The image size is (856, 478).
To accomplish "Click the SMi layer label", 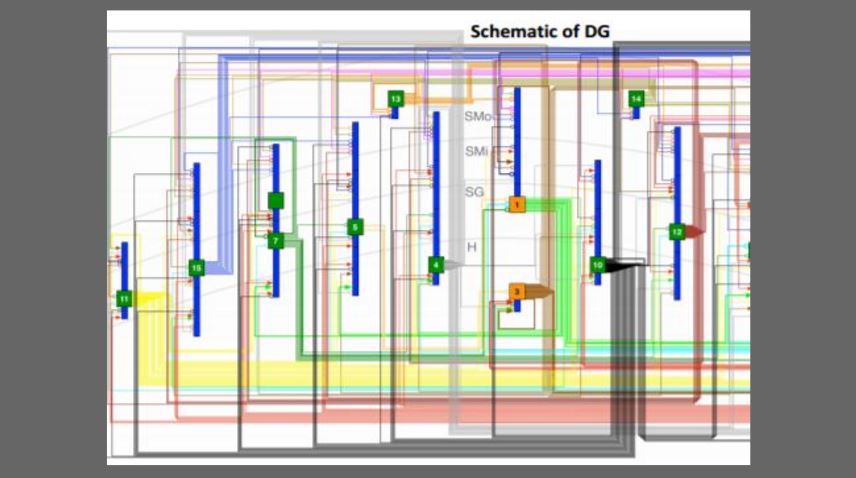I will (477, 151).
